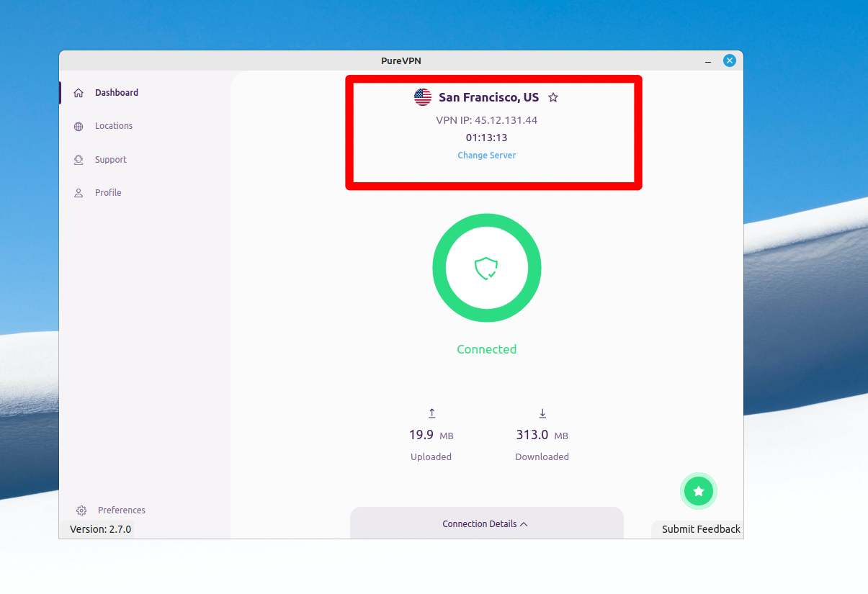Click the San Francisco, US location name

pyautogui.click(x=488, y=97)
